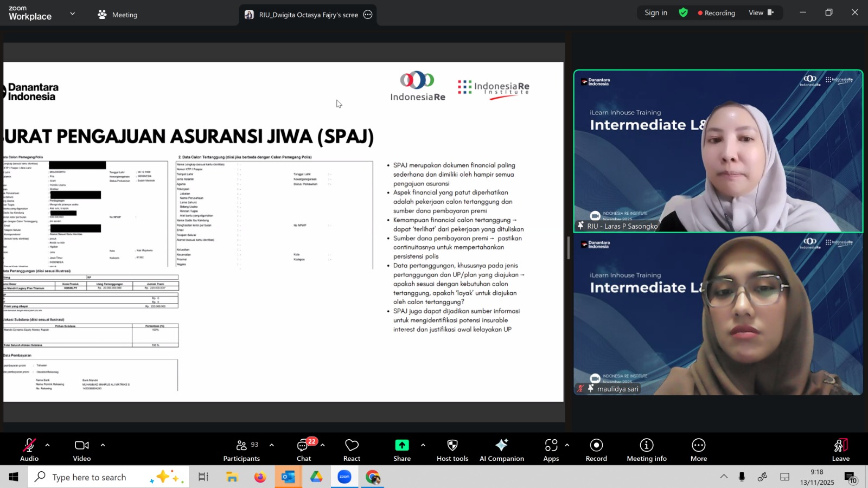Image resolution: width=868 pixels, height=488 pixels.
Task: Open the View layout dropdown
Action: click(x=761, y=13)
